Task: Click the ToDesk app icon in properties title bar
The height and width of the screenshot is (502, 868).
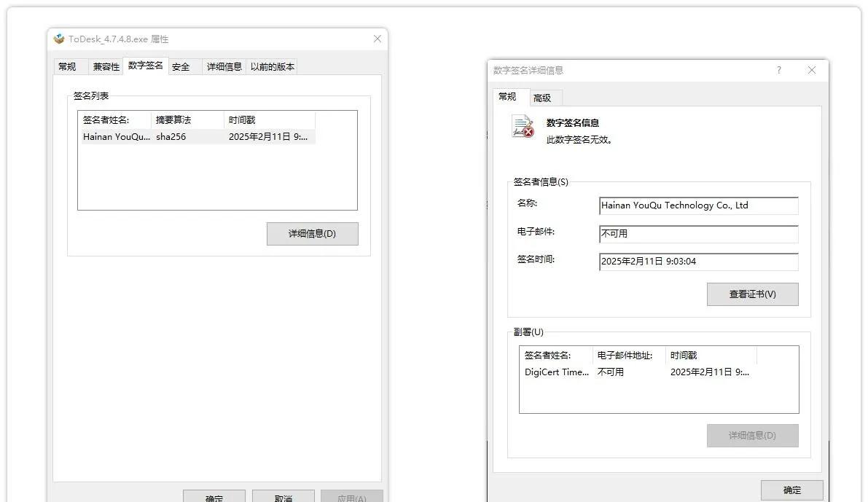Action: (x=59, y=39)
